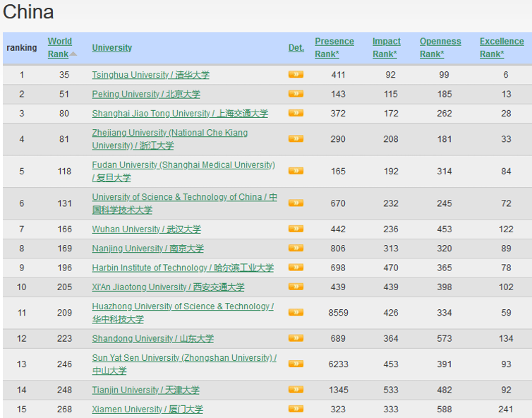Open the details icon for Wuhan University
Viewport: 532px width, 418px height.
296,229
